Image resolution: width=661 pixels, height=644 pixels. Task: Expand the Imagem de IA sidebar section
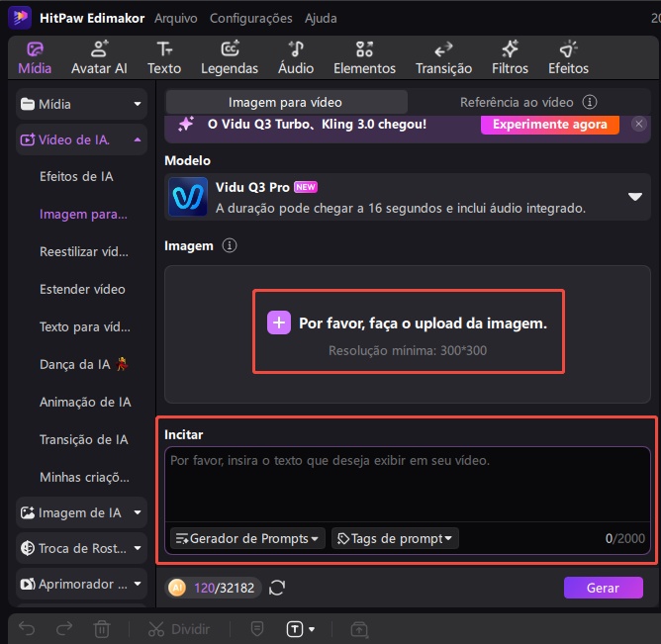tap(137, 512)
